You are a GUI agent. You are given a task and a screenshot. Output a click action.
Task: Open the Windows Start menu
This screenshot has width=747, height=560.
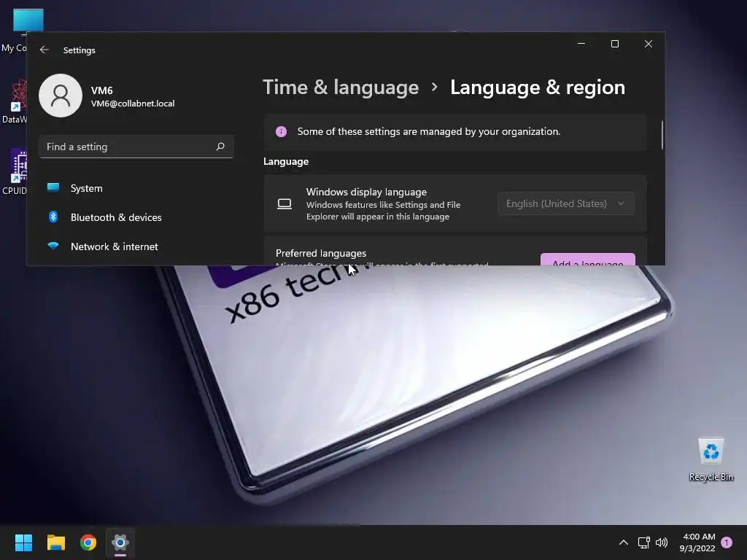pos(23,542)
